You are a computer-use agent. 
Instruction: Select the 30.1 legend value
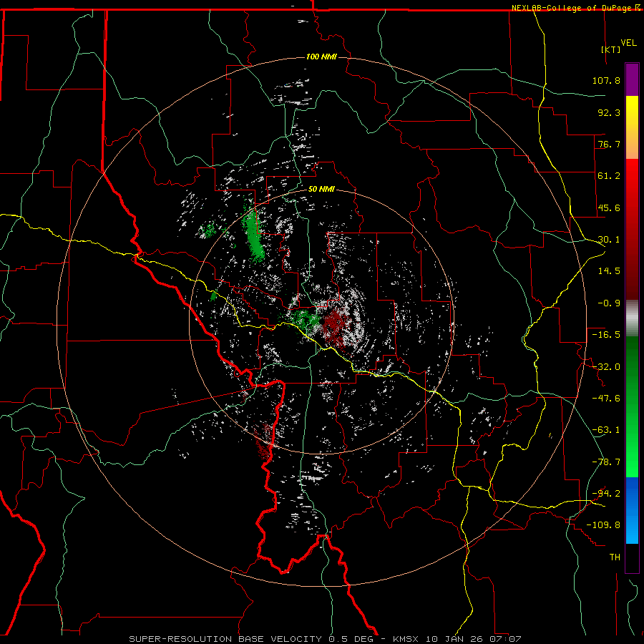click(x=609, y=240)
